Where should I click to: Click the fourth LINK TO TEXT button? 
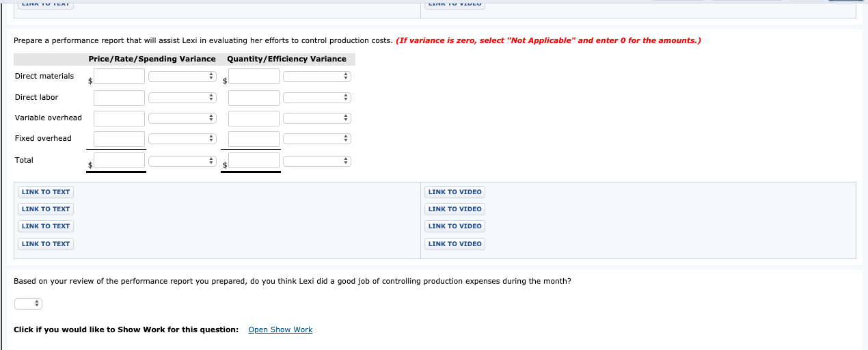click(x=46, y=244)
